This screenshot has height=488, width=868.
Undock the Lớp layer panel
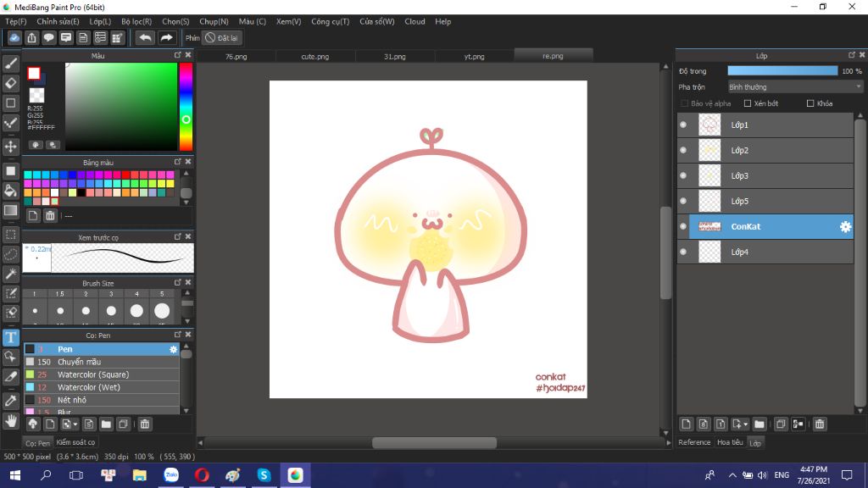852,55
